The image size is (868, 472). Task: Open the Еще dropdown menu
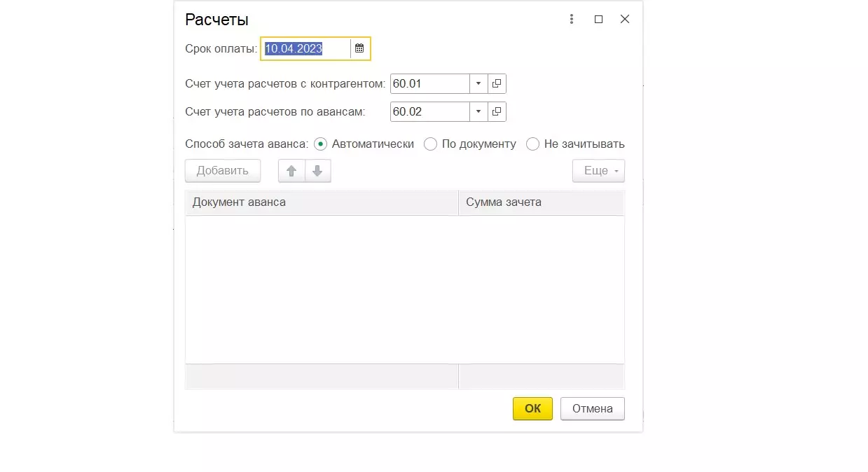(x=598, y=171)
